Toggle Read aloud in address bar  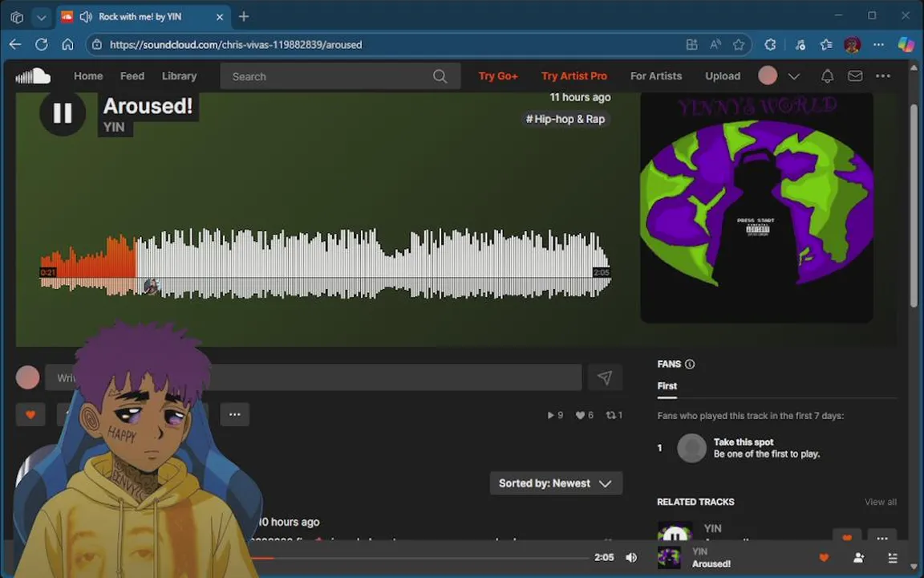pos(715,44)
